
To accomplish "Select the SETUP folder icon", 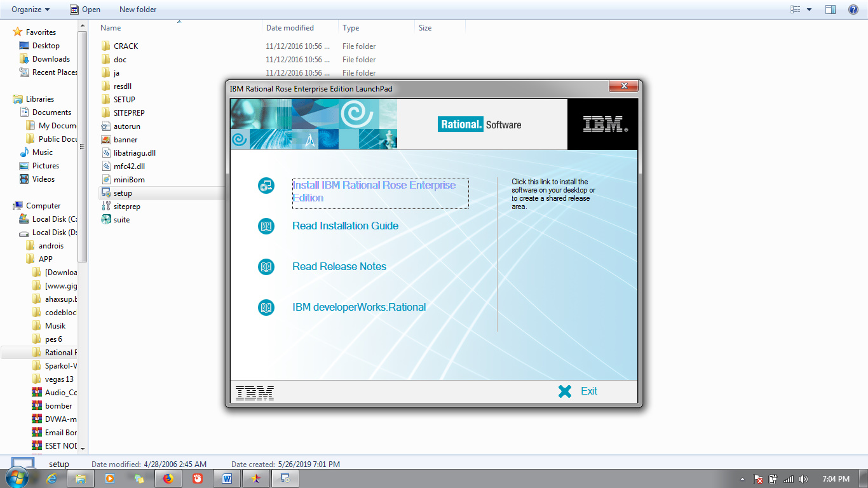I will pos(106,100).
